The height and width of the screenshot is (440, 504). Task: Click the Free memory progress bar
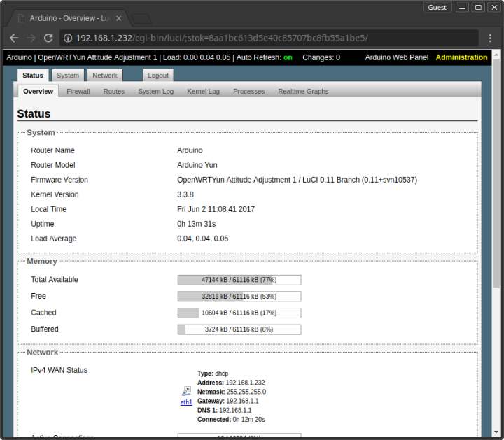pyautogui.click(x=239, y=296)
